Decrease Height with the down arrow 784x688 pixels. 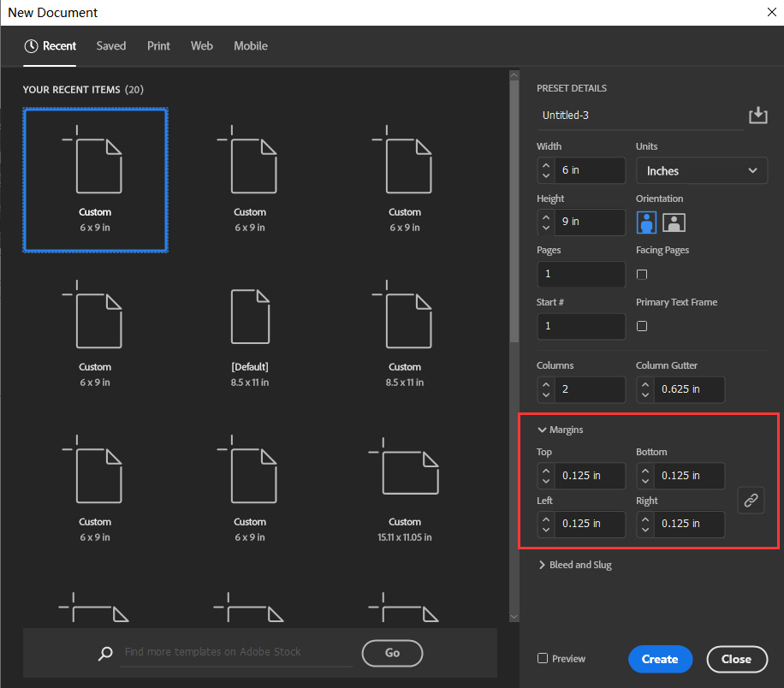546,228
